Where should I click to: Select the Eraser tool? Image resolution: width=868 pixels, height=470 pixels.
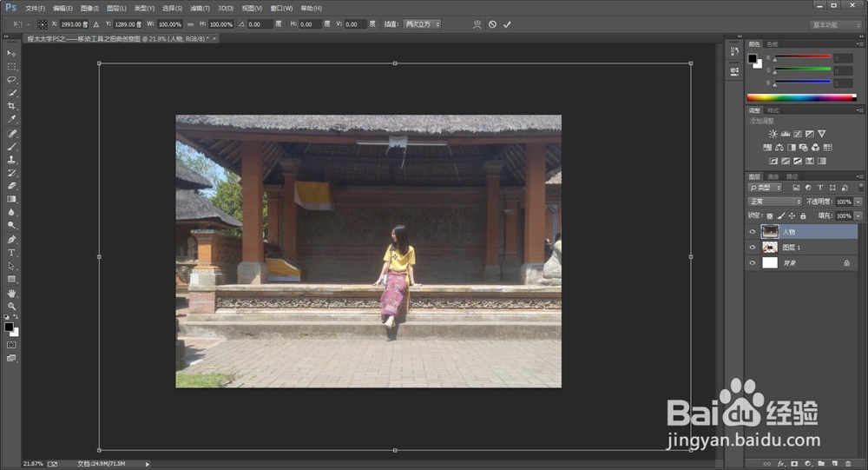coord(11,186)
